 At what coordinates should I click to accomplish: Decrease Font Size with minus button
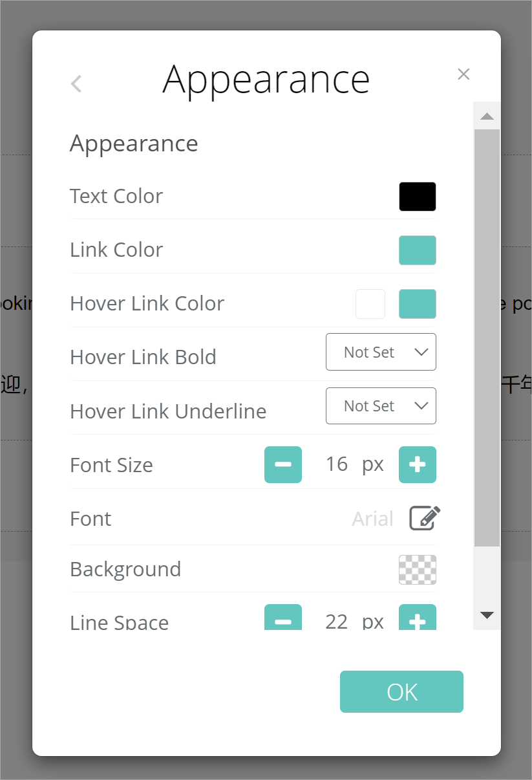(283, 464)
